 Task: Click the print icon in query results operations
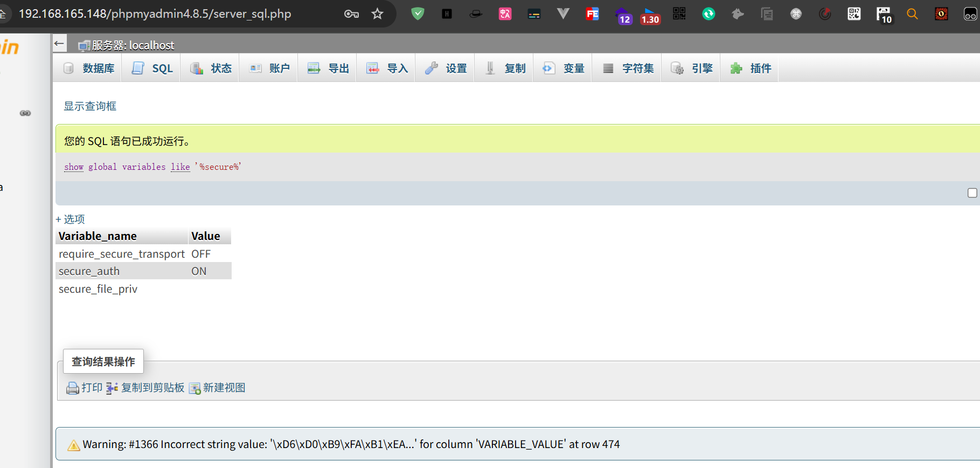[72, 388]
